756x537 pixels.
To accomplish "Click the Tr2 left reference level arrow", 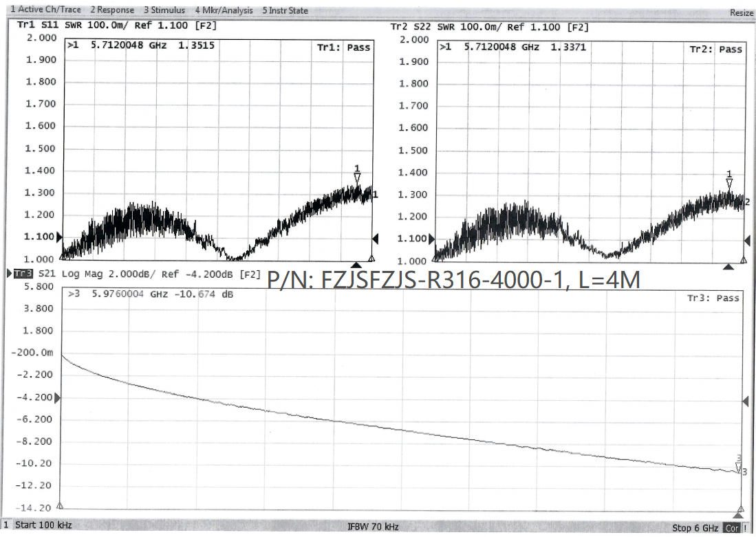I will [x=431, y=239].
